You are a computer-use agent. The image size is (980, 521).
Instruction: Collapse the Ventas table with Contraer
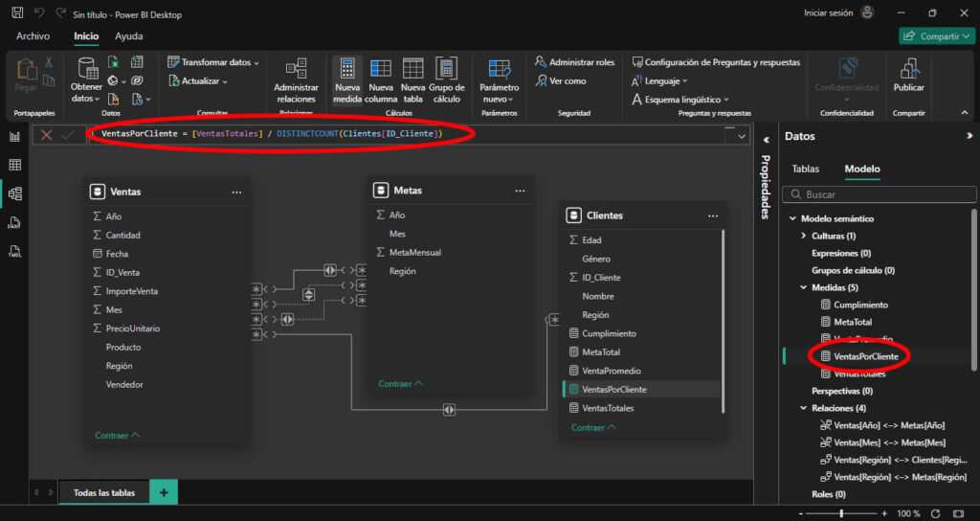click(117, 435)
